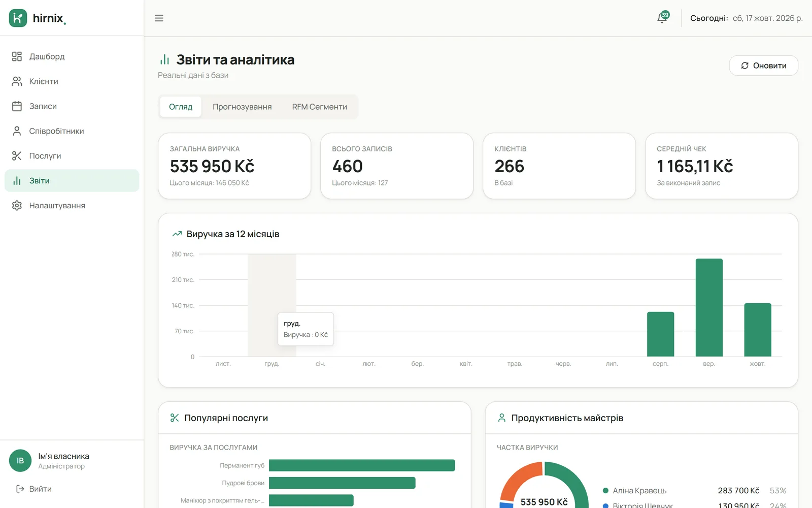
Task: Click the Дашборд grid icon
Action: (17, 56)
